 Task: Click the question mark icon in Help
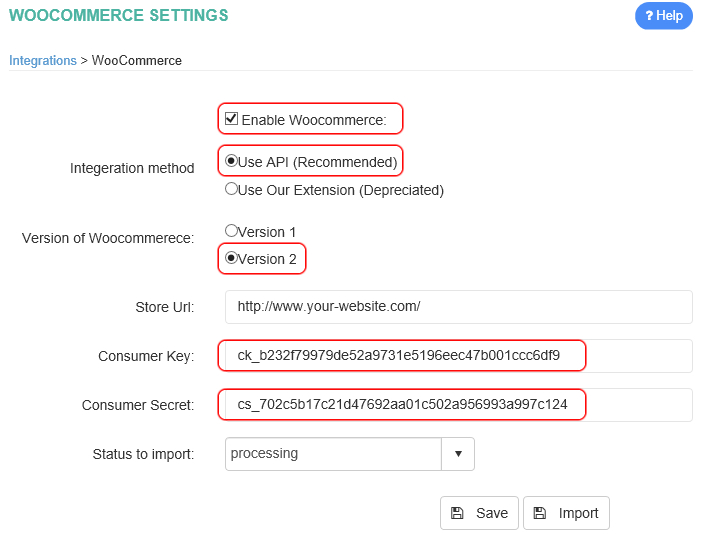coord(649,16)
